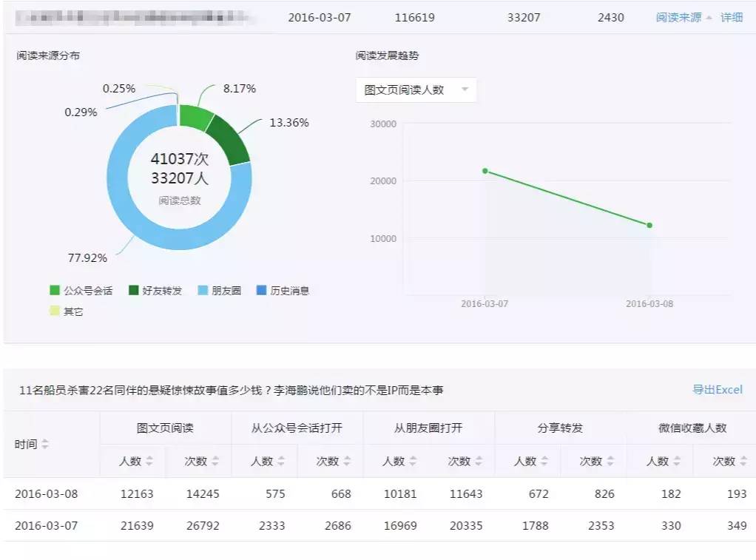Viewport: 756px width, 560px height.
Task: Open the 详细 link
Action: click(732, 17)
